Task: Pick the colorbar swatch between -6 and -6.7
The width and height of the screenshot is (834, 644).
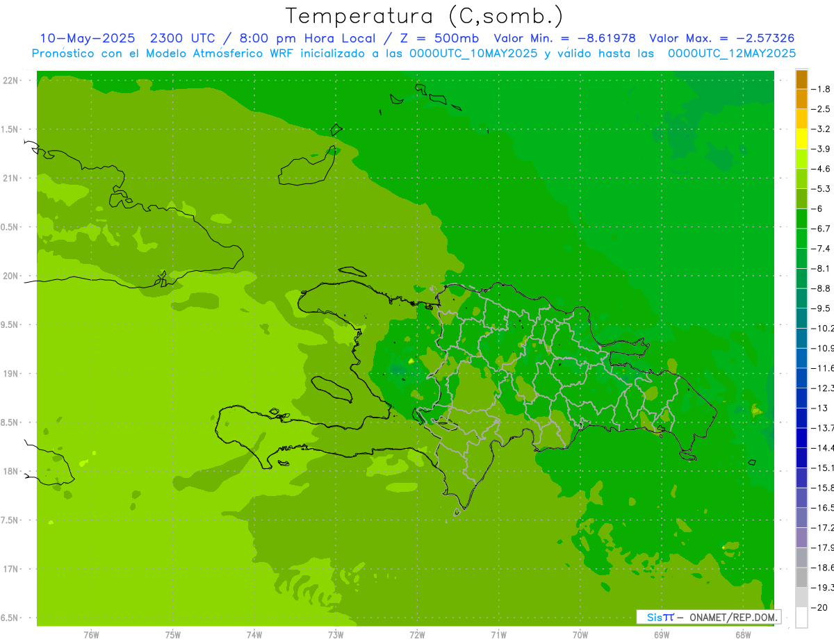Action: (x=801, y=219)
